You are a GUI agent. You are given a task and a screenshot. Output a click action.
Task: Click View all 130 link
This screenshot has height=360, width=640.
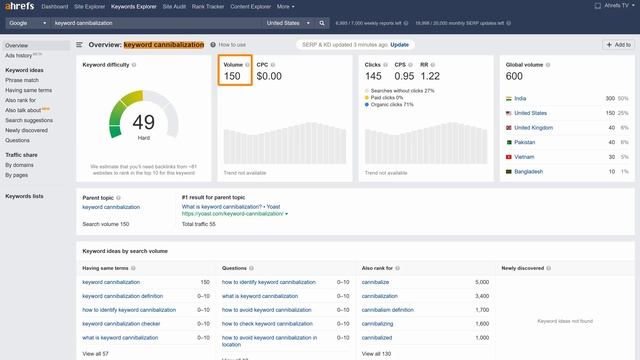(x=376, y=354)
